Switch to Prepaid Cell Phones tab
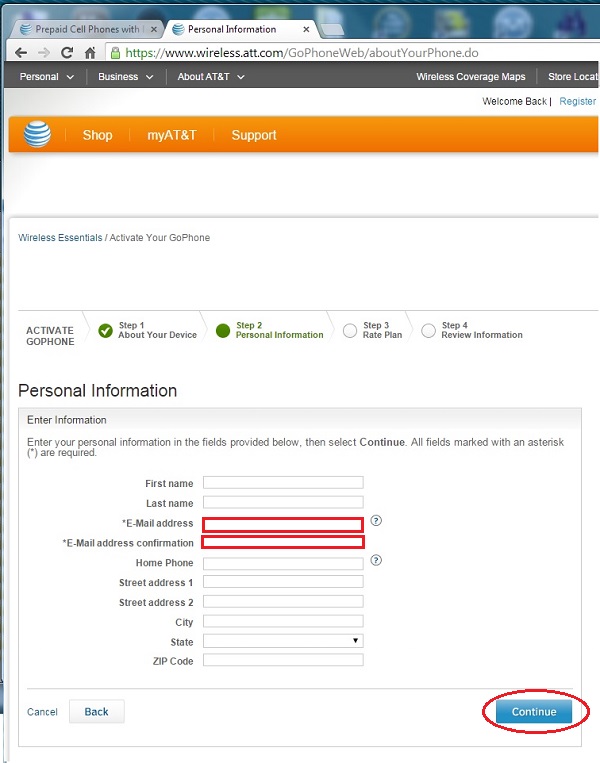 click(87, 30)
